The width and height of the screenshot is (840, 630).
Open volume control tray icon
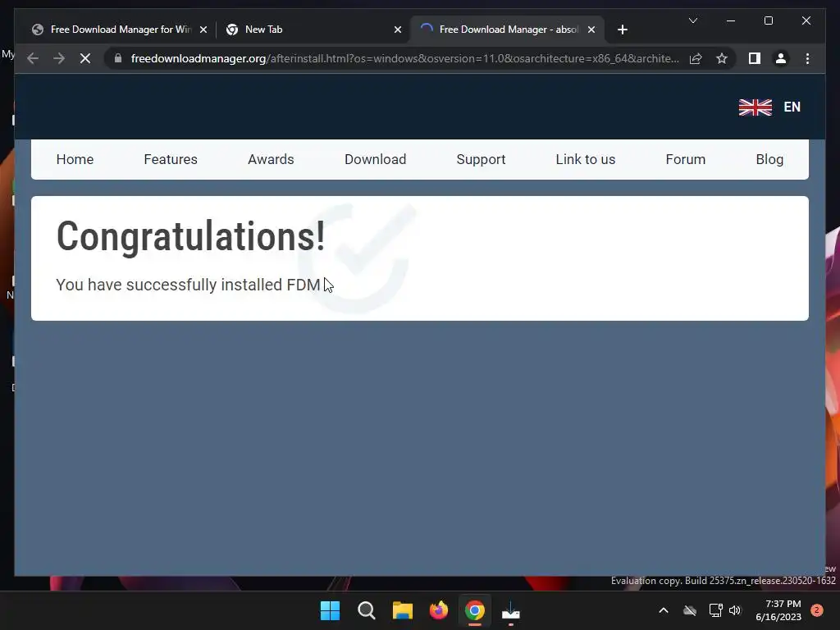click(735, 610)
